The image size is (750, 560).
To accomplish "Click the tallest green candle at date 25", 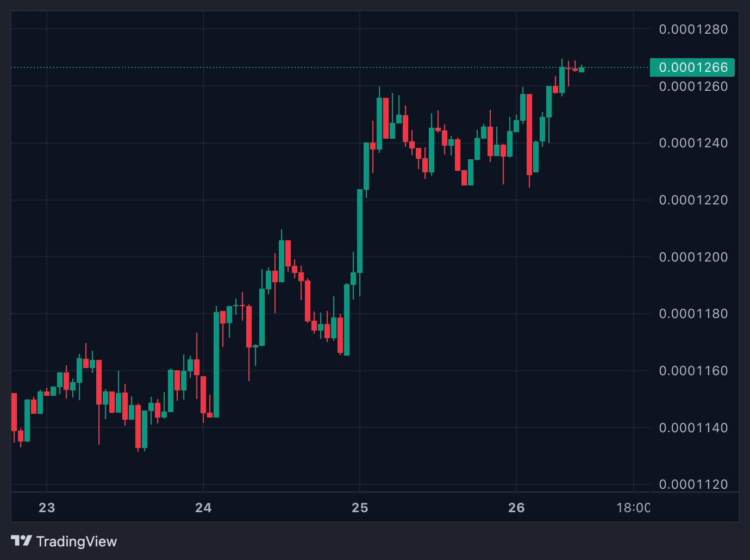I will coord(360,231).
